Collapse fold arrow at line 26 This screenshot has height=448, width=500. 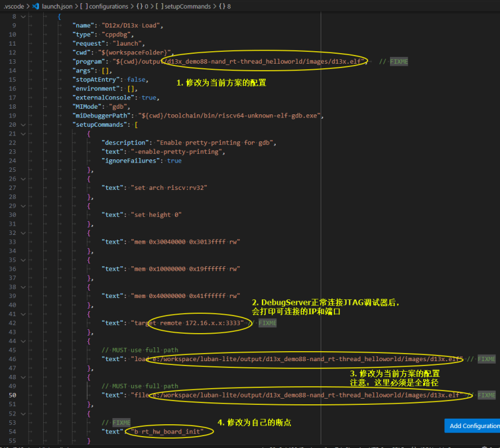(23, 179)
